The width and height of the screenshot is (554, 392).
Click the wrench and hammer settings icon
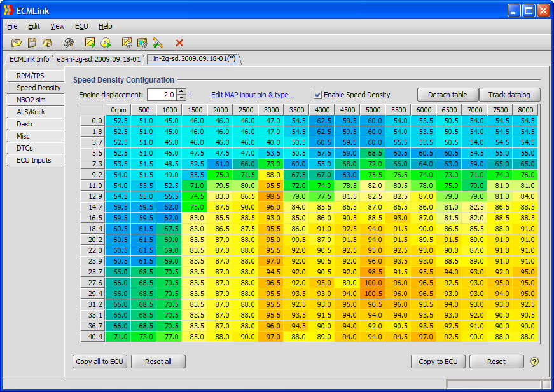[x=69, y=43]
